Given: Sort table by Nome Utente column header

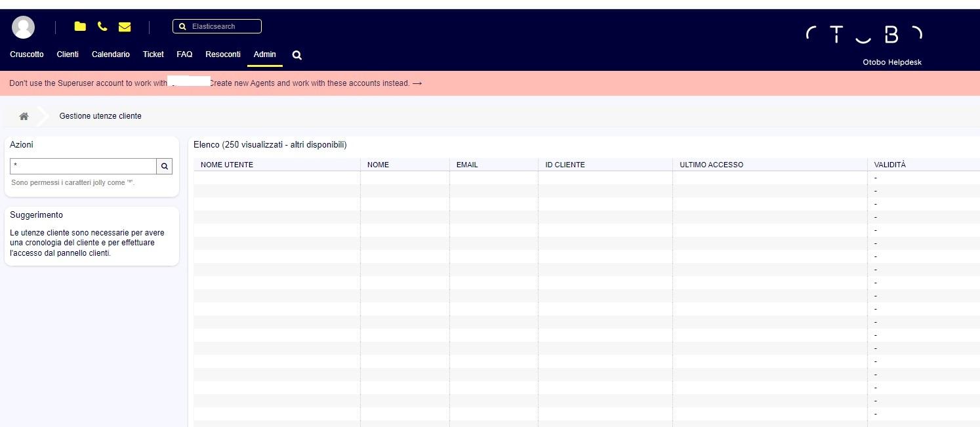Looking at the screenshot, I should click(x=227, y=165).
